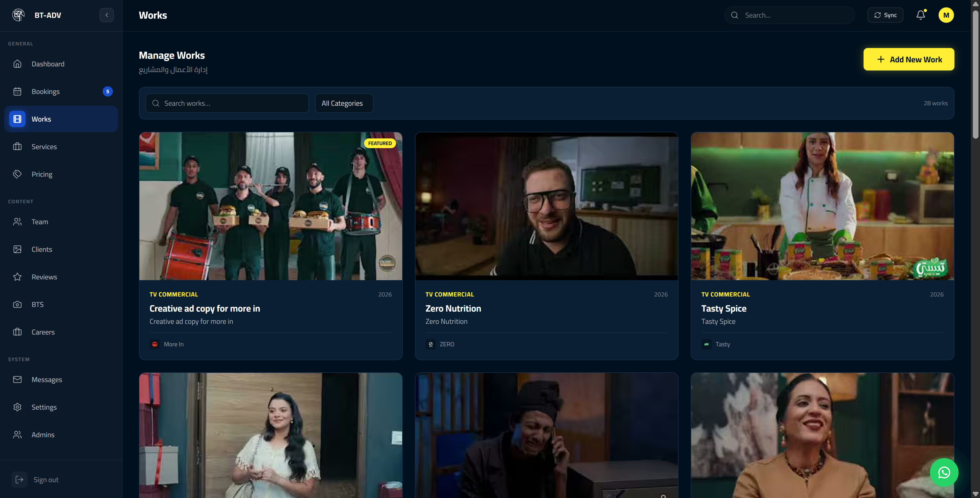The height and width of the screenshot is (498, 980).
Task: Click the Sync button
Action: pyautogui.click(x=885, y=15)
